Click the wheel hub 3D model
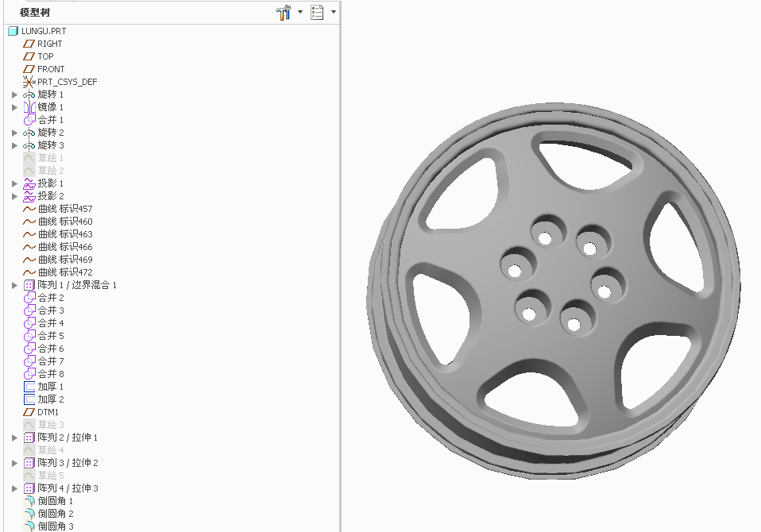 554,291
